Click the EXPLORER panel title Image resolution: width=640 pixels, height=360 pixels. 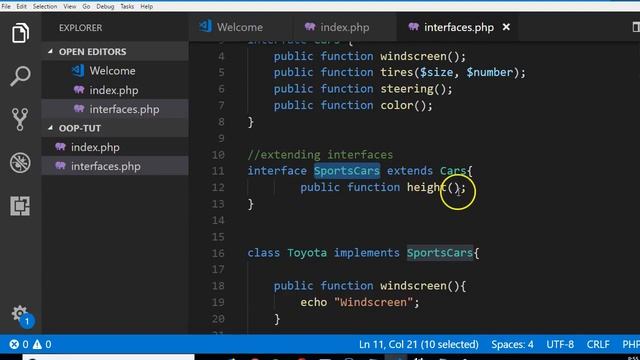(x=80, y=28)
